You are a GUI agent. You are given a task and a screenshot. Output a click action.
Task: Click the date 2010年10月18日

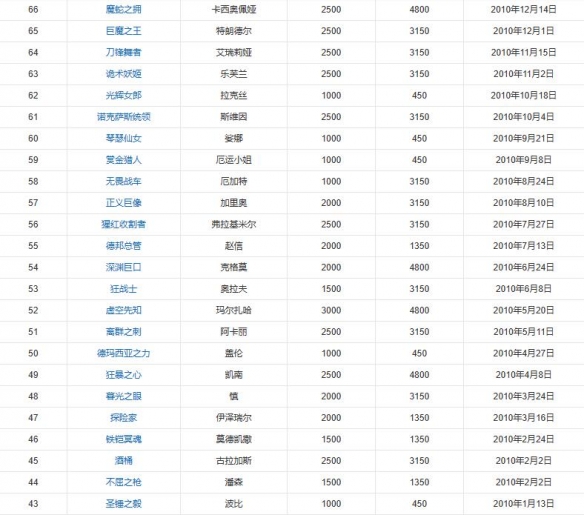pos(524,95)
